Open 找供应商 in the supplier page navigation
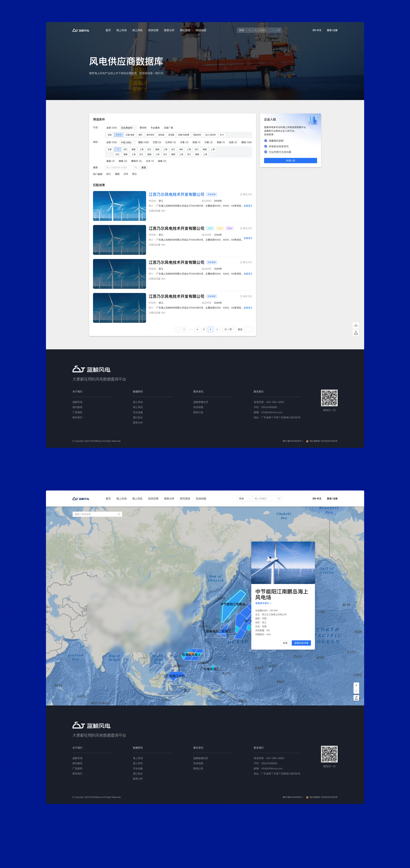Image resolution: width=410 pixels, height=868 pixels. click(153, 30)
